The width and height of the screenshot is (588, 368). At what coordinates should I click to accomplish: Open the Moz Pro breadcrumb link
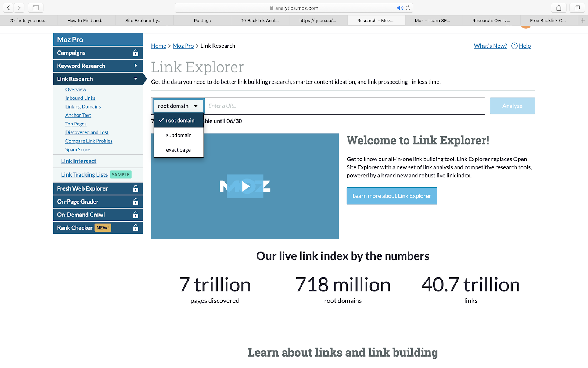(x=183, y=46)
